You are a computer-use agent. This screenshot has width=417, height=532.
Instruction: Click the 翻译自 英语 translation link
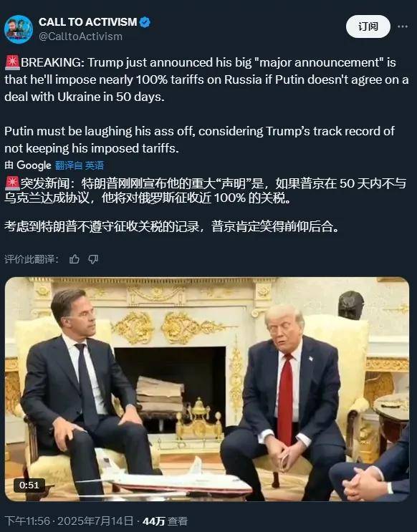click(79, 165)
